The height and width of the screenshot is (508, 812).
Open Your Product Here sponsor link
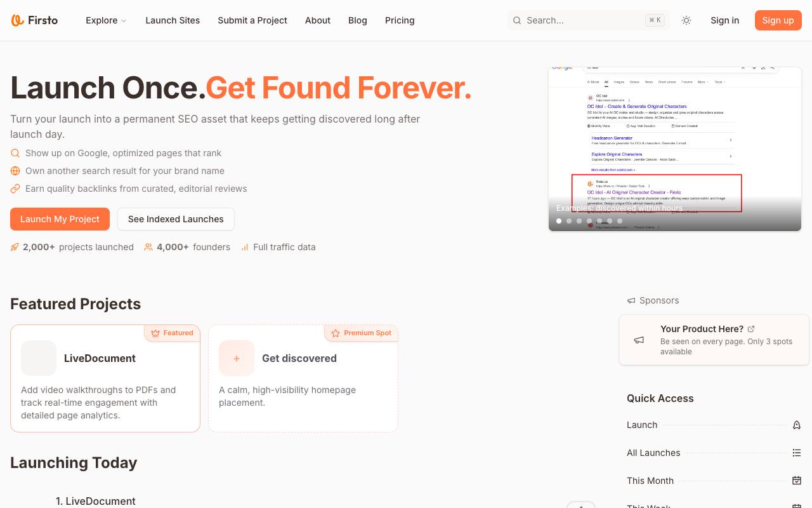click(x=702, y=329)
